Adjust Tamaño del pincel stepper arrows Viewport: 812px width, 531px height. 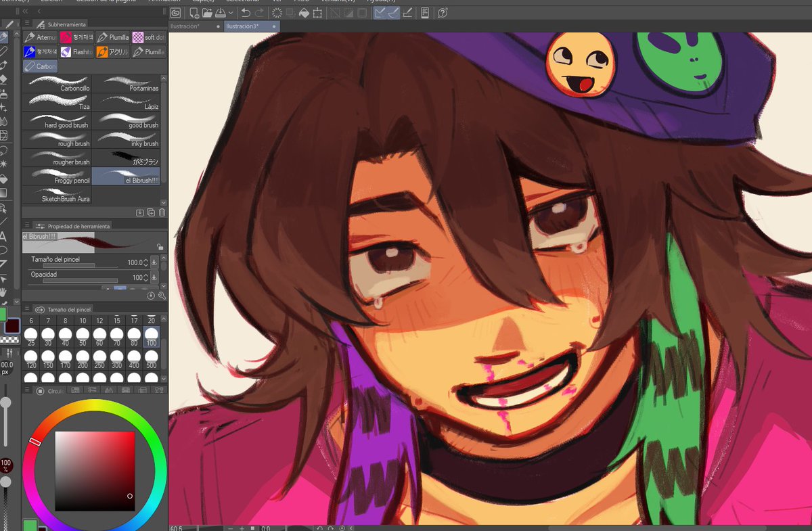(146, 262)
